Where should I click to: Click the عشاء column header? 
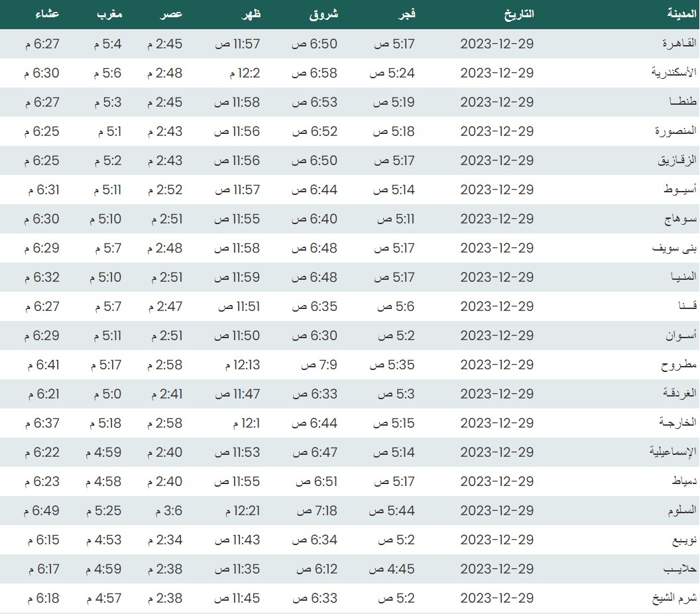coord(46,14)
